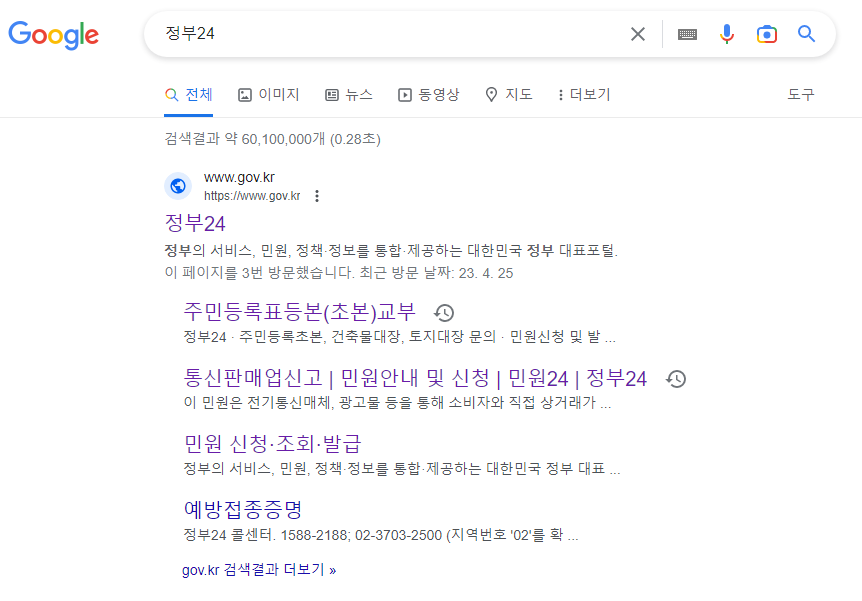The height and width of the screenshot is (601, 862).
Task: Expand the 더보기 menu
Action: [584, 95]
